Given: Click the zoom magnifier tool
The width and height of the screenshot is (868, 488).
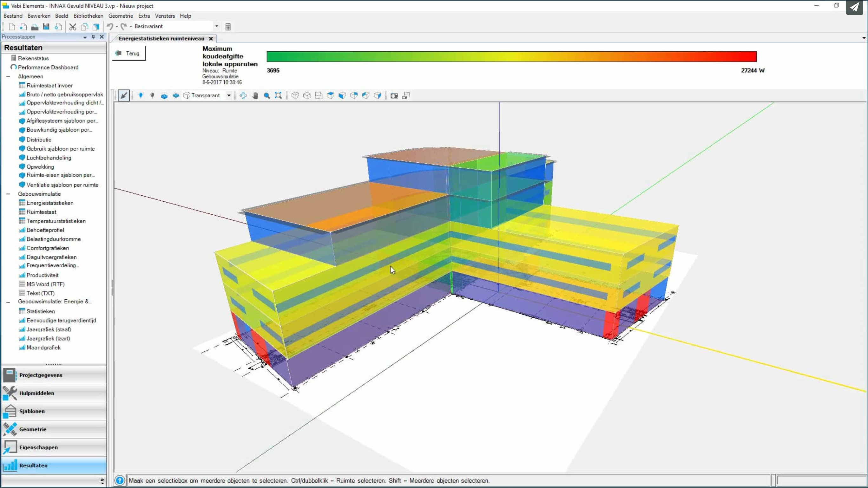Looking at the screenshot, I should tap(266, 96).
